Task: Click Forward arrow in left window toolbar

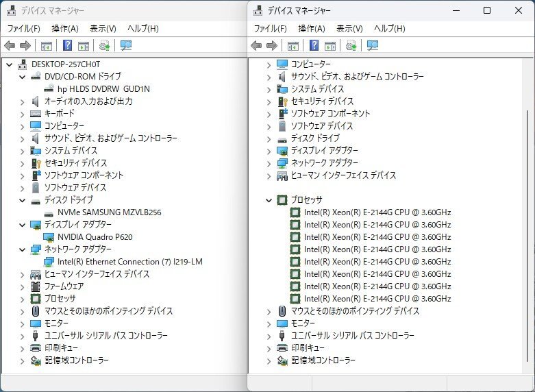Action: point(25,45)
